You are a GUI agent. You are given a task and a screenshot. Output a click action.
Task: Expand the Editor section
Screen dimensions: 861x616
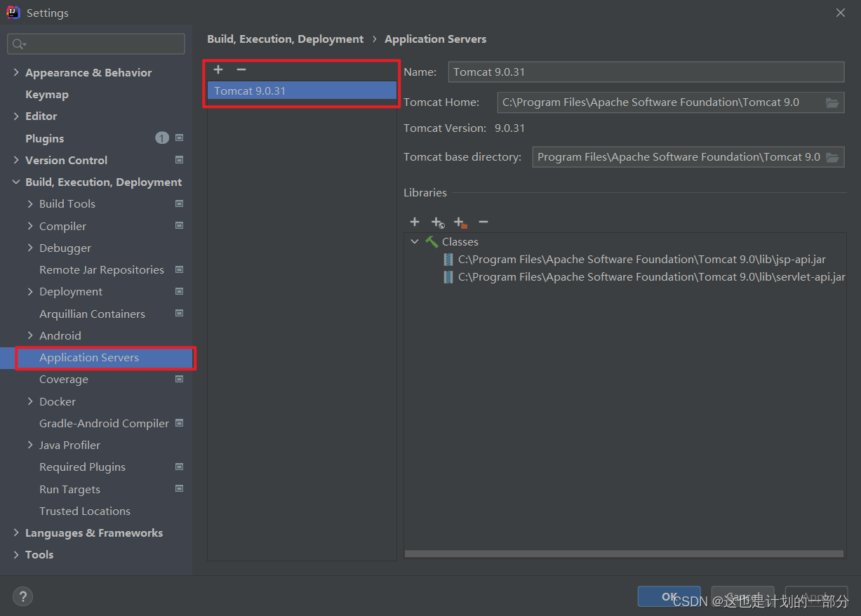(16, 116)
